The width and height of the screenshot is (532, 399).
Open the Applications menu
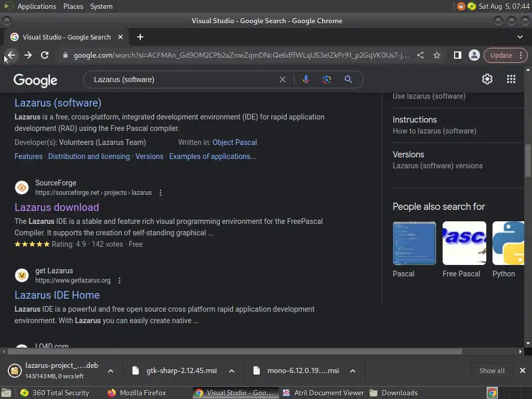coord(37,6)
